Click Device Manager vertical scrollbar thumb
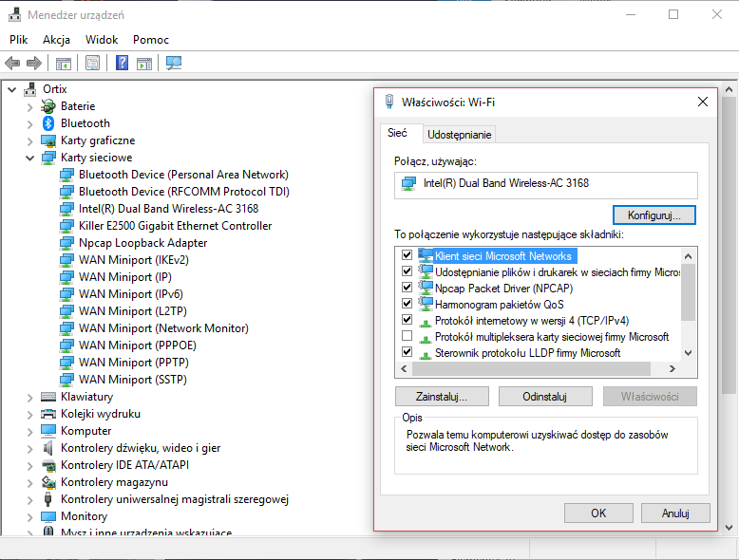This screenshot has height=560, width=739. (x=729, y=245)
